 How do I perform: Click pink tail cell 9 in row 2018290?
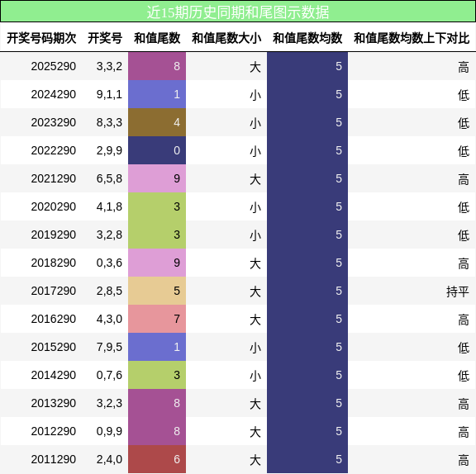[x=157, y=263]
